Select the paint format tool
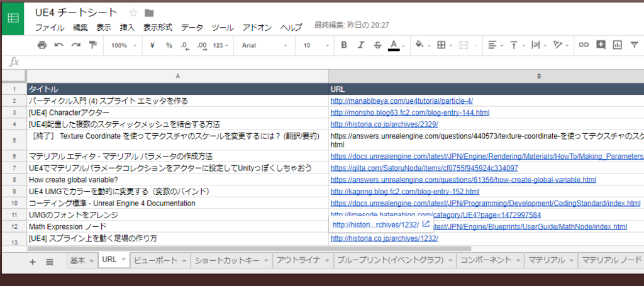Image resolution: width=644 pixels, height=286 pixels. (x=93, y=45)
